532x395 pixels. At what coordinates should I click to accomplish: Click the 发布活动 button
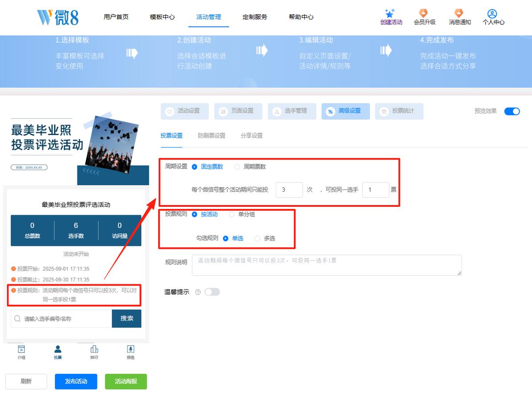[x=76, y=381]
